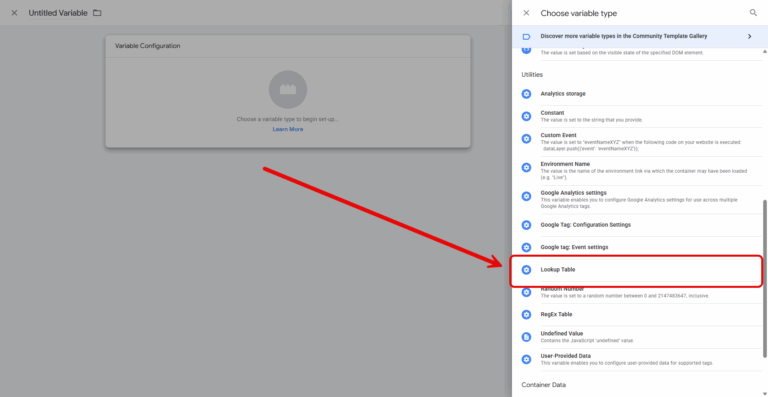Image resolution: width=768 pixels, height=397 pixels.
Task: Click the Constant variable icon
Action: pos(526,116)
